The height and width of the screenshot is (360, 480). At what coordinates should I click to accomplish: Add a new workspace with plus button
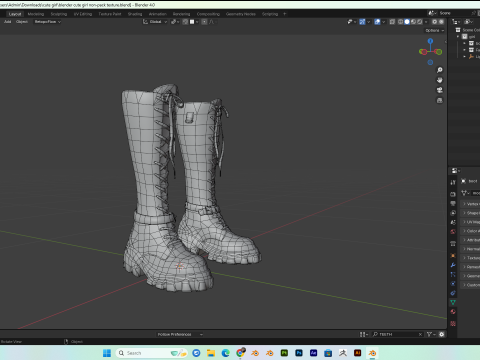[284, 14]
